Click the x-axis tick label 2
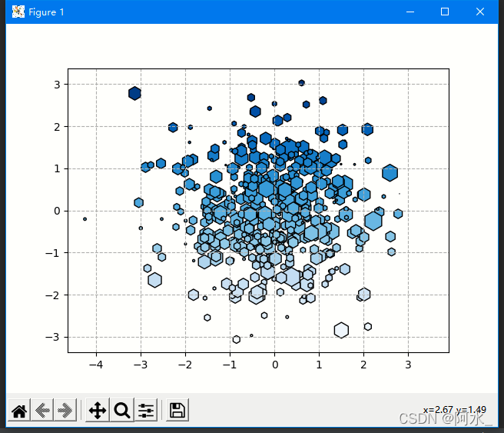 point(363,365)
